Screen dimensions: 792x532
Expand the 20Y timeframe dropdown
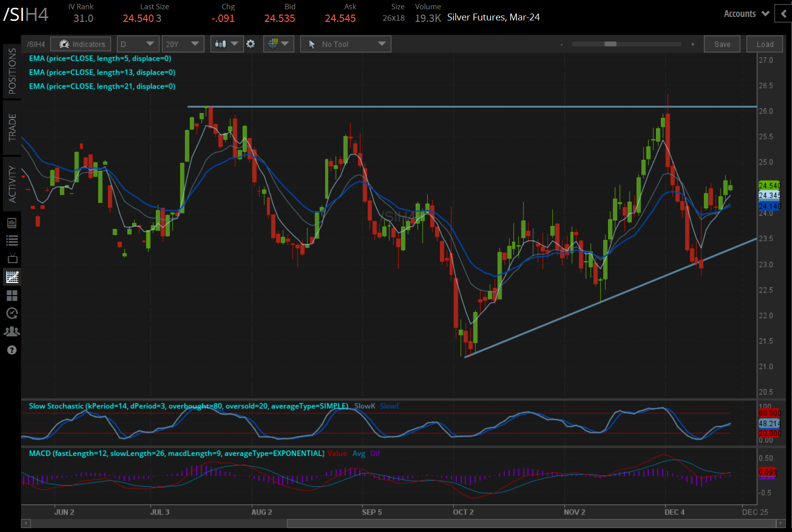pos(182,44)
